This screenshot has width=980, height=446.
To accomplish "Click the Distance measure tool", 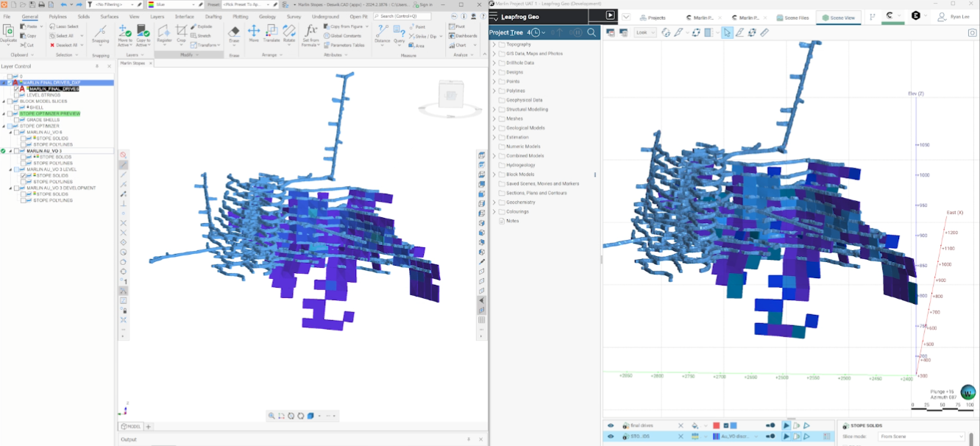I will pyautogui.click(x=382, y=34).
